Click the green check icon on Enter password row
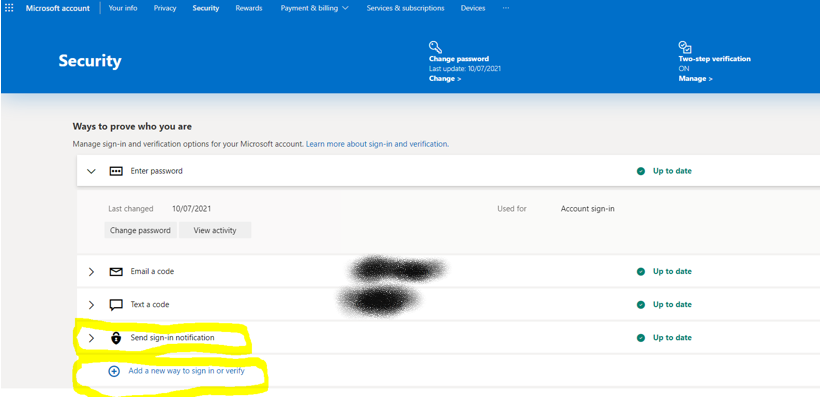Image resolution: width=821 pixels, height=397 pixels. (x=641, y=171)
